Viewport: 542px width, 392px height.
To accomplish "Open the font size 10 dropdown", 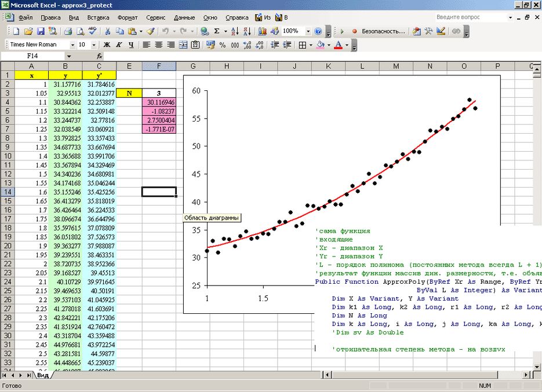I will point(94,45).
